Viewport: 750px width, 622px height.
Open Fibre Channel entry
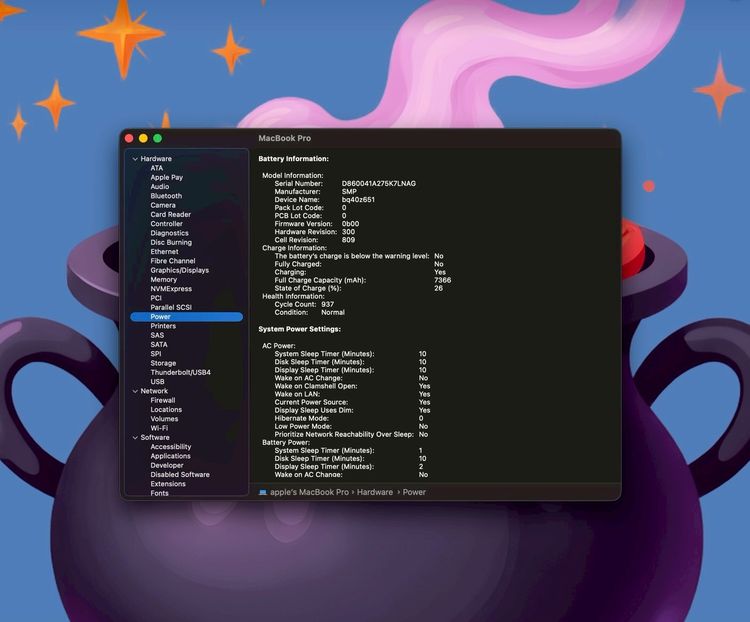point(173,261)
